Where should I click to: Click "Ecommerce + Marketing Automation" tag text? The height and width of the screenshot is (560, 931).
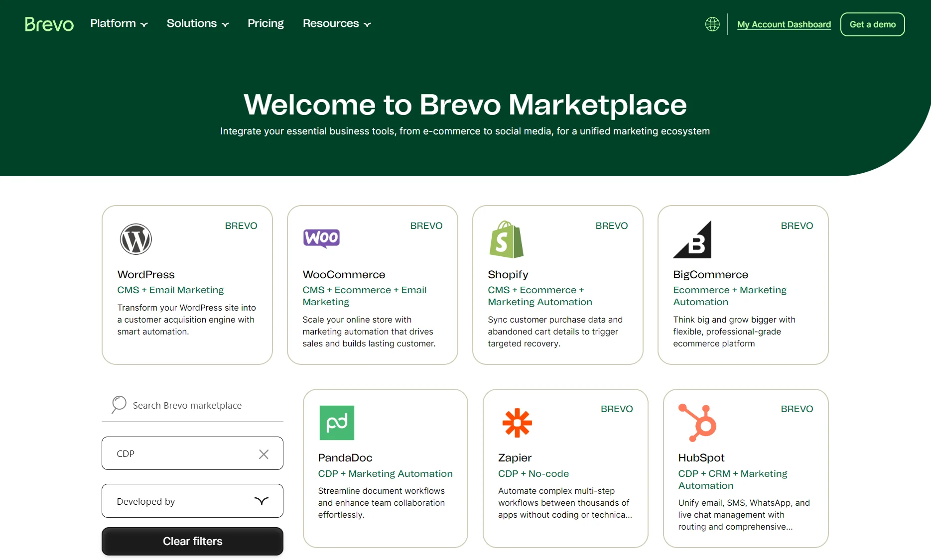[730, 296]
